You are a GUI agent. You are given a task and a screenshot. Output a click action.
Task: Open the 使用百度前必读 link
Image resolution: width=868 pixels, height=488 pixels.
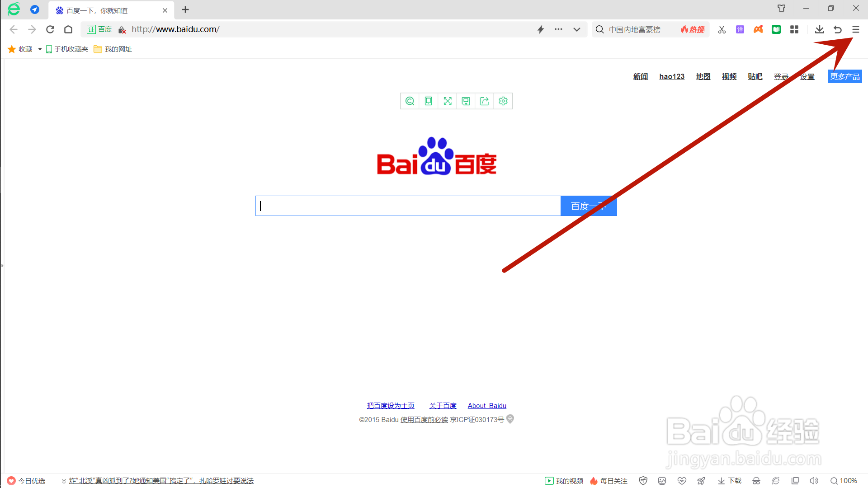tap(424, 420)
